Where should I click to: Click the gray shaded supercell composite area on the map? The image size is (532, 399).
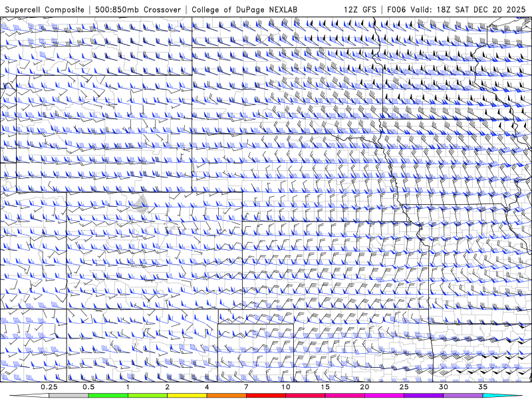pyautogui.click(x=141, y=204)
